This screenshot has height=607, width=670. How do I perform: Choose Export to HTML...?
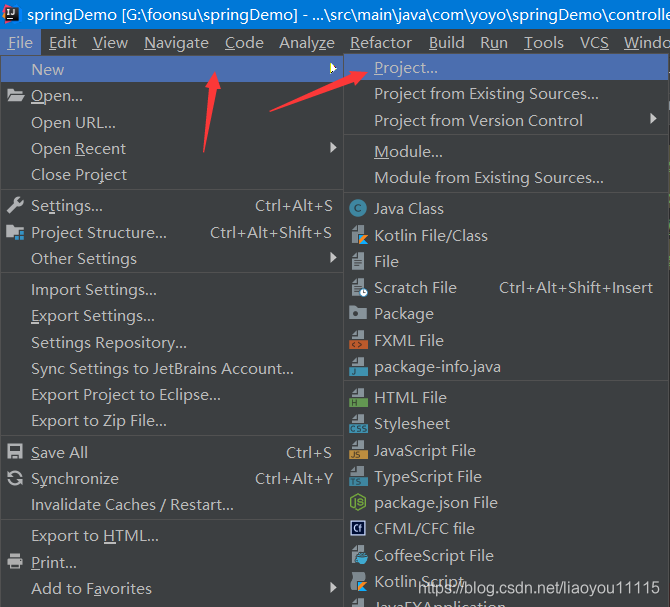point(172,536)
